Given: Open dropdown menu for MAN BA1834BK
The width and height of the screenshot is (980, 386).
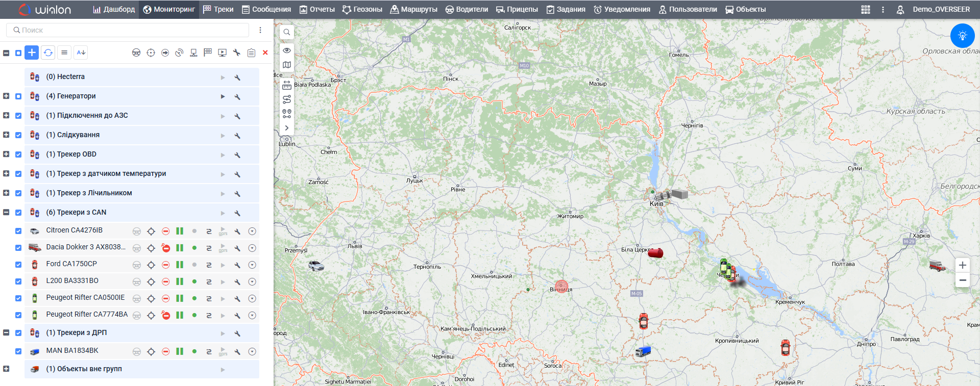Looking at the screenshot, I should click(x=252, y=352).
